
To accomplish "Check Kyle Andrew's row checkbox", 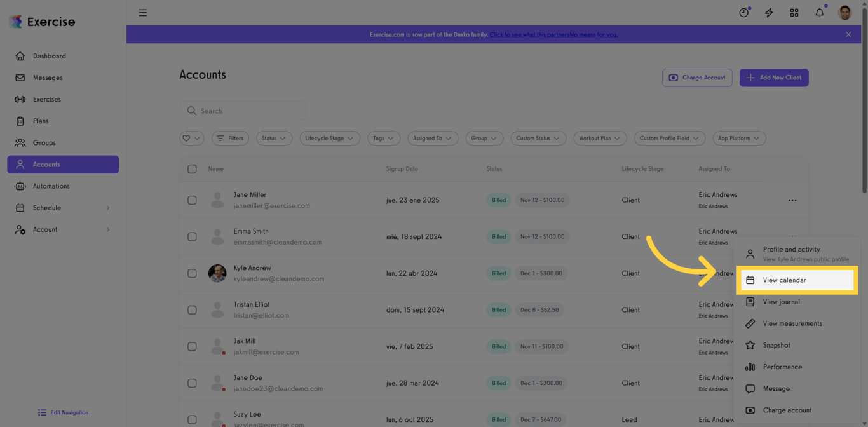I will click(x=192, y=273).
